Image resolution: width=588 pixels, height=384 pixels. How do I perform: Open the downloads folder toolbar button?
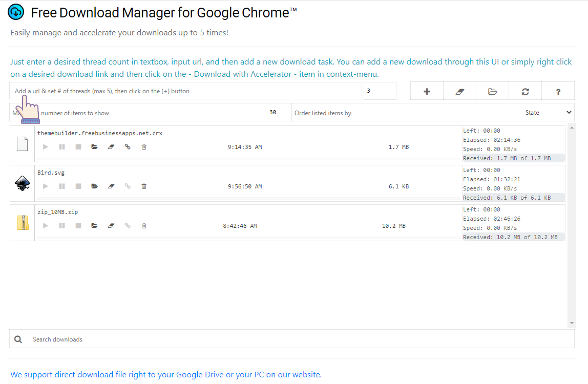(x=492, y=91)
